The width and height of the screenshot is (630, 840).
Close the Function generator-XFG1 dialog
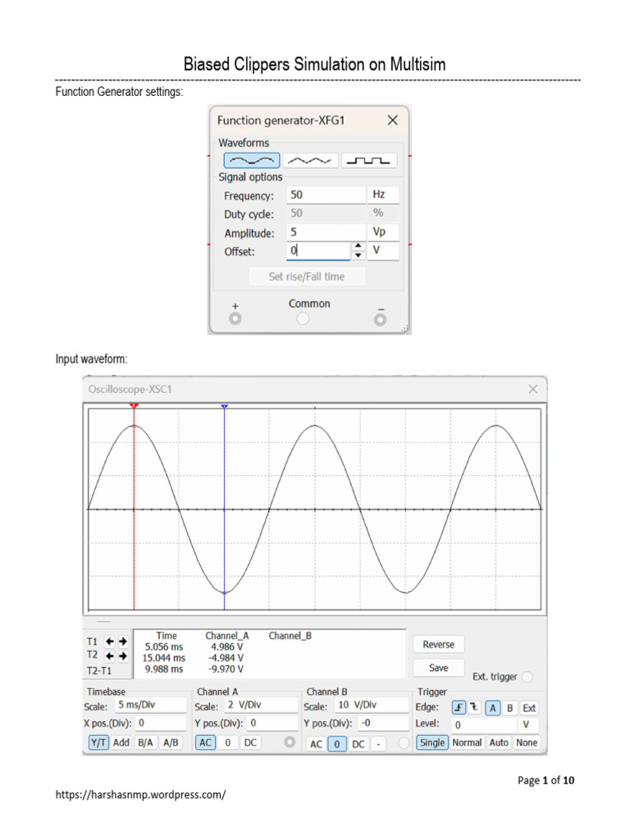[x=393, y=120]
